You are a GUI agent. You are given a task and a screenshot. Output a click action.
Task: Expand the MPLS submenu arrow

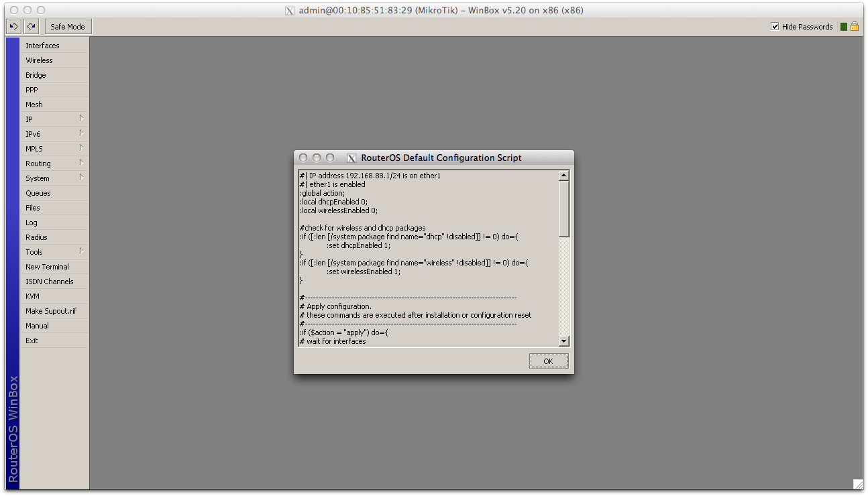coord(81,148)
